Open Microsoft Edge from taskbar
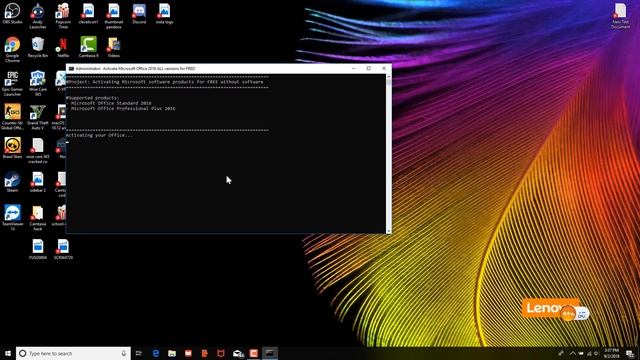The width and height of the screenshot is (640, 360). 156,353
